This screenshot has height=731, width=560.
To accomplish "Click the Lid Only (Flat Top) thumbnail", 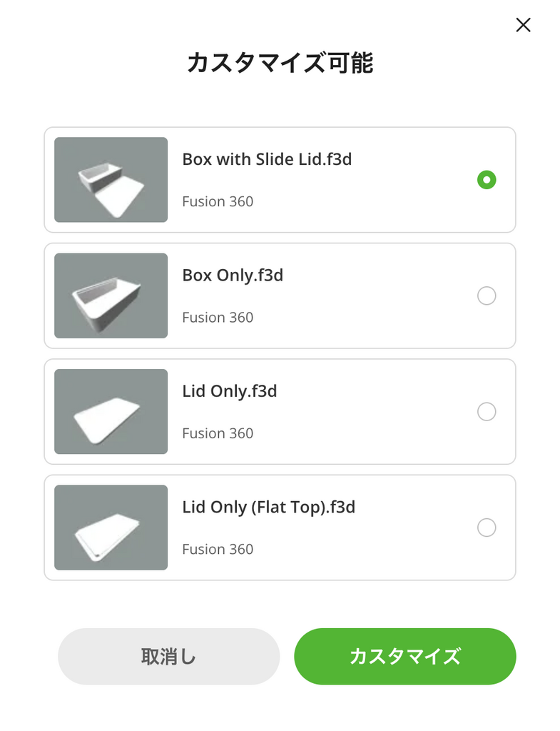I will tap(111, 528).
